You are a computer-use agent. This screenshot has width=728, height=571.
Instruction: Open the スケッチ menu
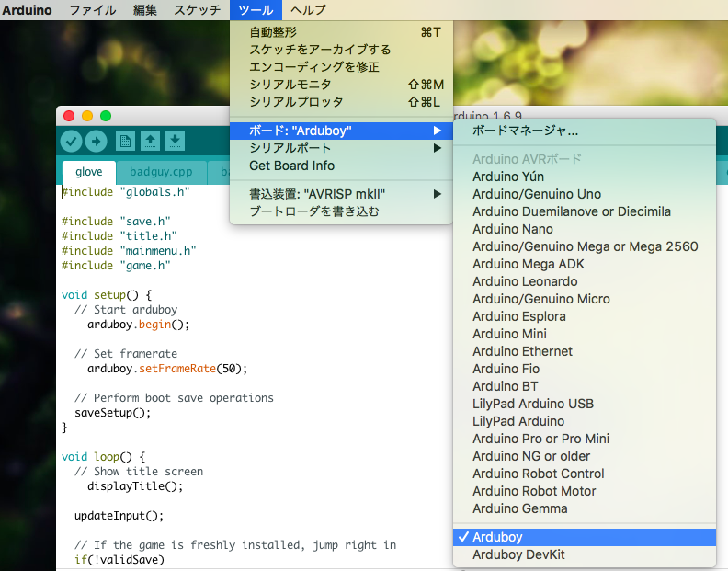(198, 10)
